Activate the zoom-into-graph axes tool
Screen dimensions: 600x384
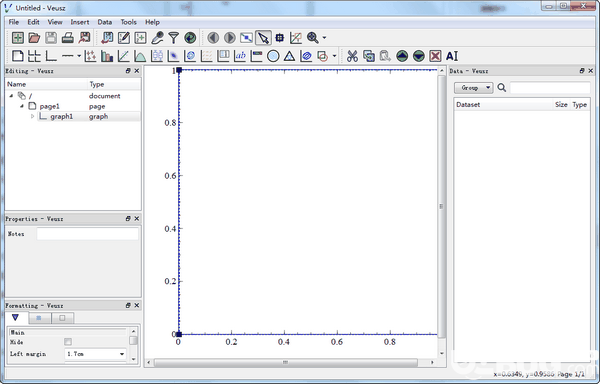coord(296,37)
